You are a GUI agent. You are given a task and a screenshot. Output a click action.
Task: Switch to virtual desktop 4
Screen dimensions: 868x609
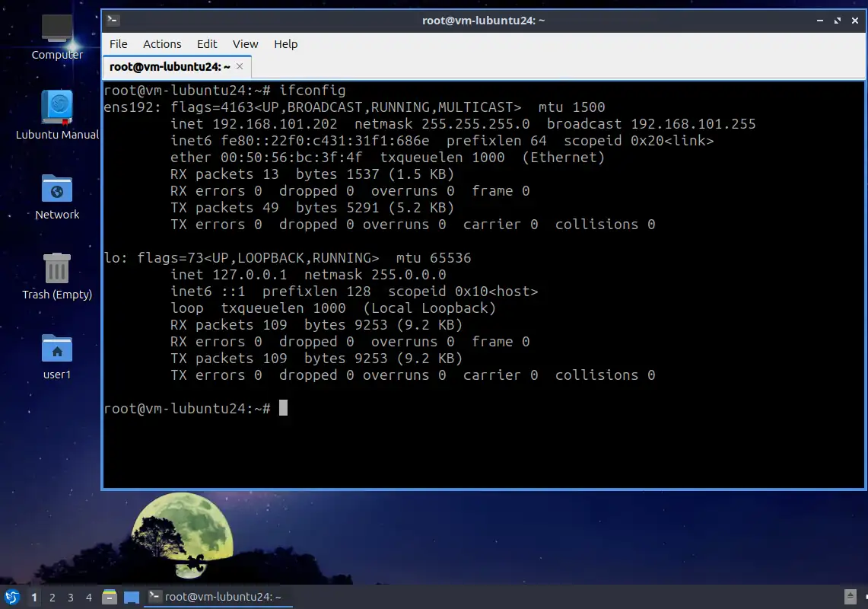point(88,598)
